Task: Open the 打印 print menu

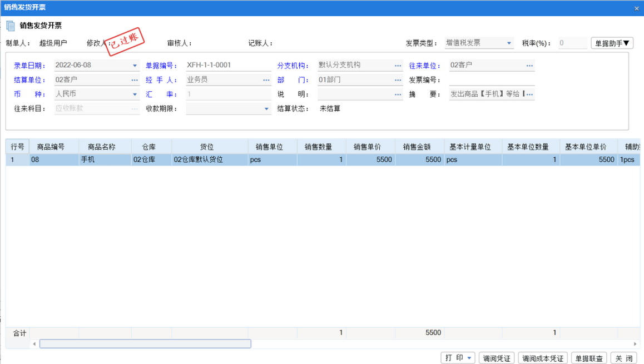Action: coord(458,358)
